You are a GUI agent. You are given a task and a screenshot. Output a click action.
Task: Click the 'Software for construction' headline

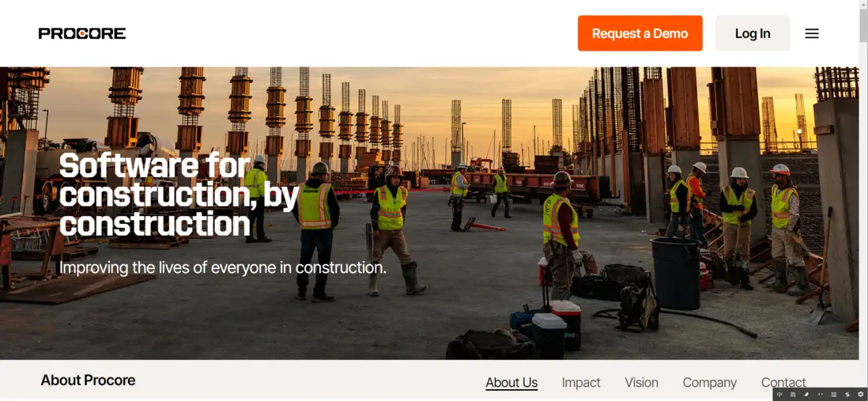pyautogui.click(x=179, y=195)
